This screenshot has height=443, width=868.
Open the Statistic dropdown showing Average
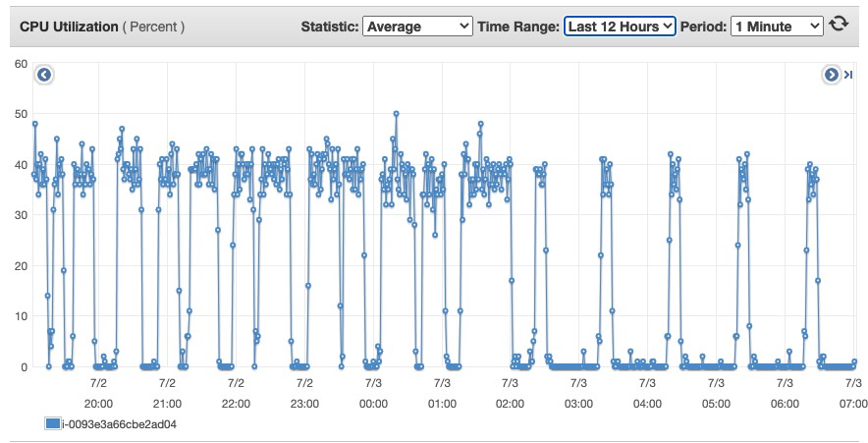pos(416,26)
